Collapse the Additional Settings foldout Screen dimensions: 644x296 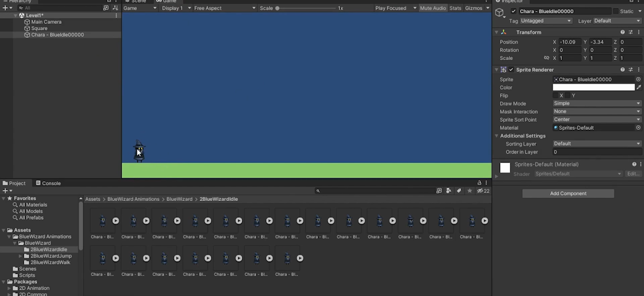(496, 136)
